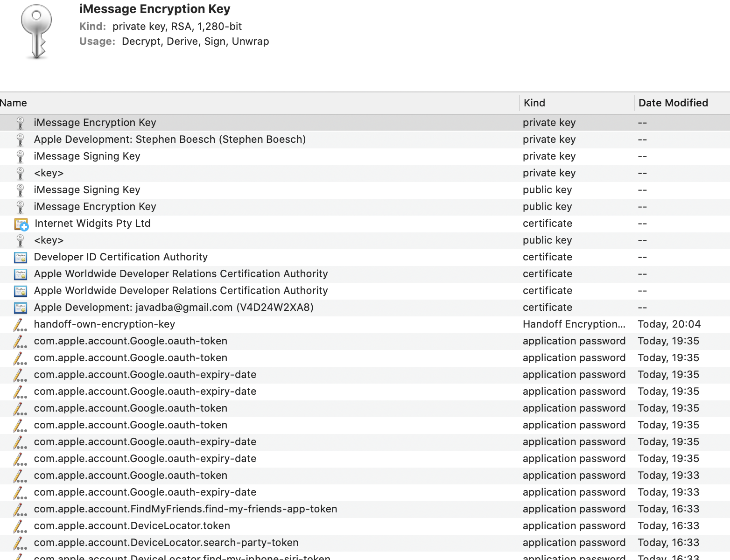
Task: Click pencil icon of oauth-token modified 19:33
Action: 20,476
